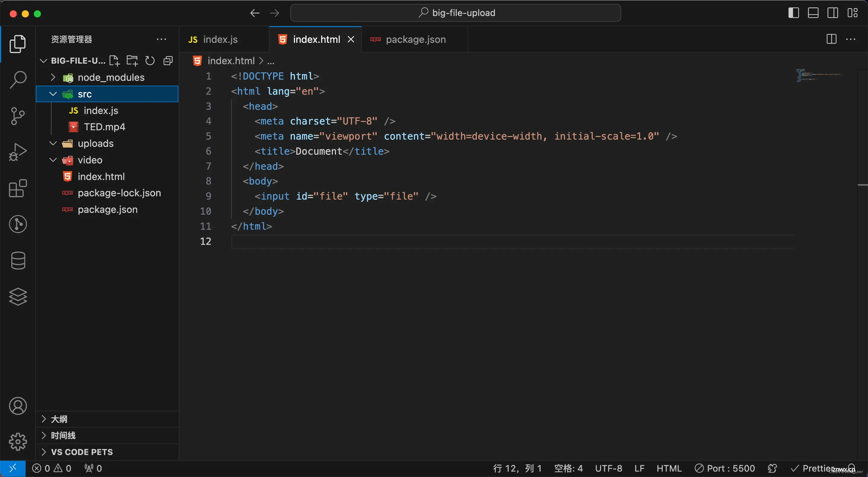Viewport: 868px width, 477px height.
Task: Open the Search view in the activity bar
Action: [x=17, y=80]
